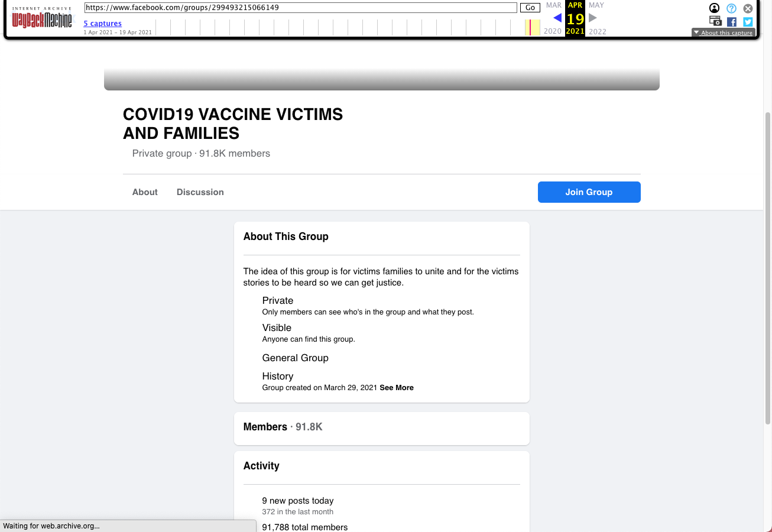Select the highlighted April 19 capture date
Screen dimensions: 772x532
(x=575, y=19)
